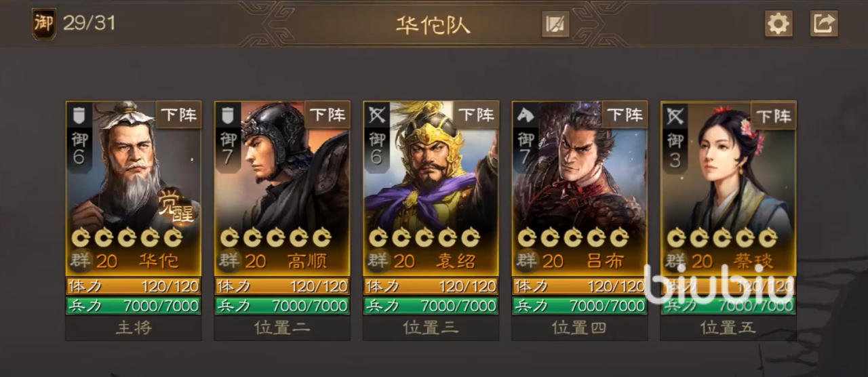Select the 主将 position slot

(x=134, y=328)
